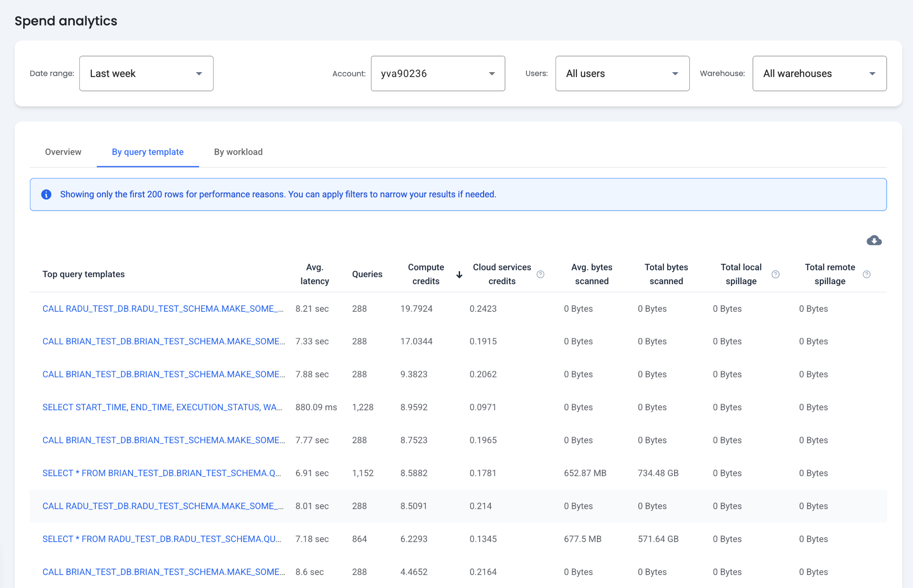
Task: Click Total local spillage help icon
Action: pos(775,274)
